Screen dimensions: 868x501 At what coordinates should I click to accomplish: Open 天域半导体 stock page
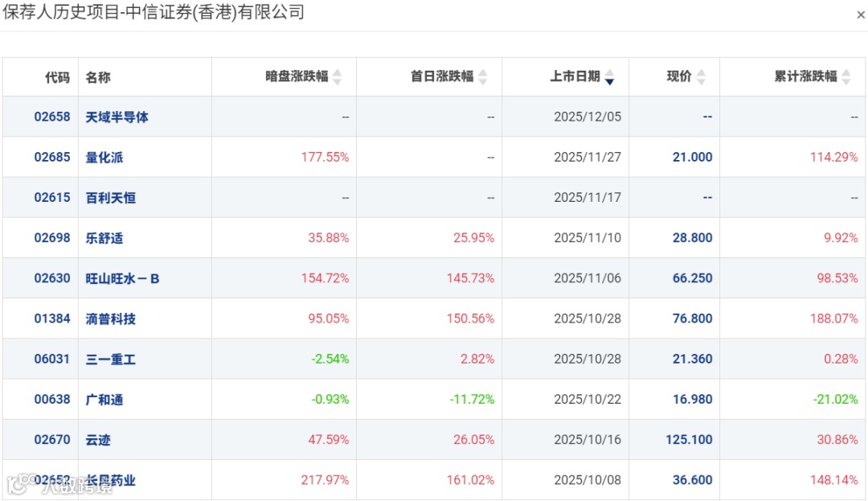117,117
